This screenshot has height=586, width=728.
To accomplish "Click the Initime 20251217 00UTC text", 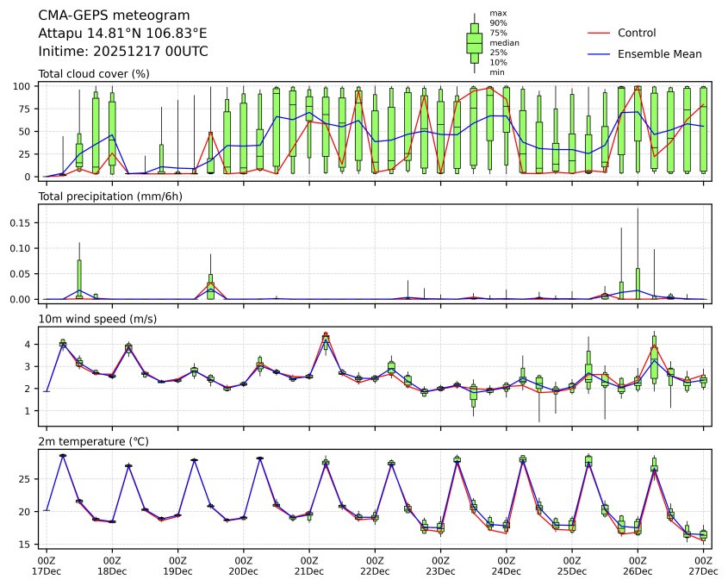I will pyautogui.click(x=123, y=52).
